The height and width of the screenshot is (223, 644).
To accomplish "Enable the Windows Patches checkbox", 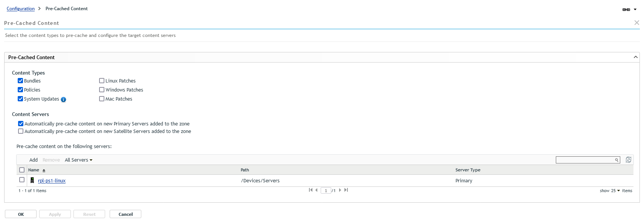I will [x=102, y=90].
